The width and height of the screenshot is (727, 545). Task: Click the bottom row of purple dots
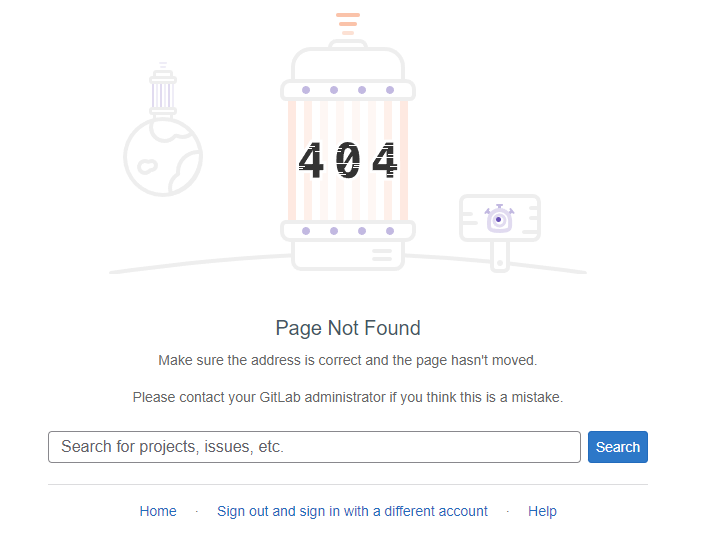348,231
